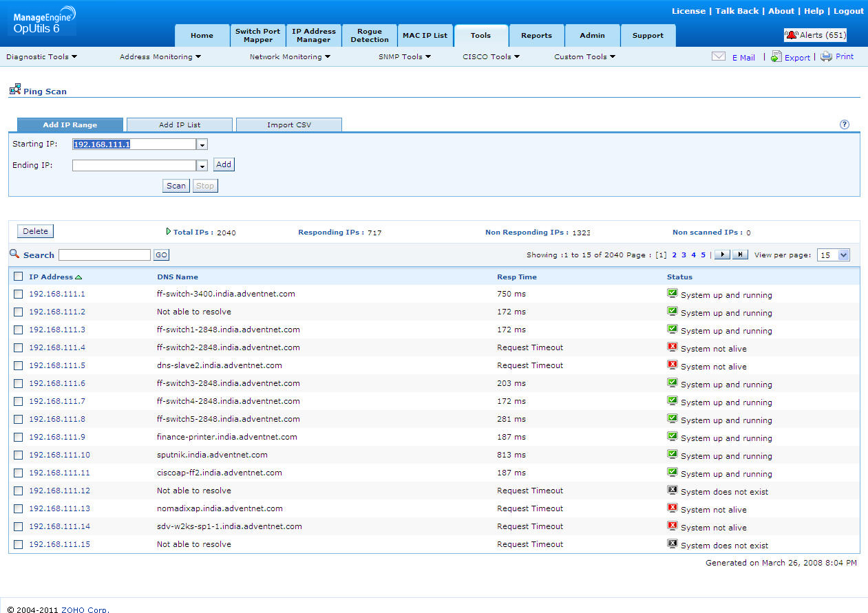Click the Search text field
Viewport: 868px width, 613px height.
coord(105,255)
